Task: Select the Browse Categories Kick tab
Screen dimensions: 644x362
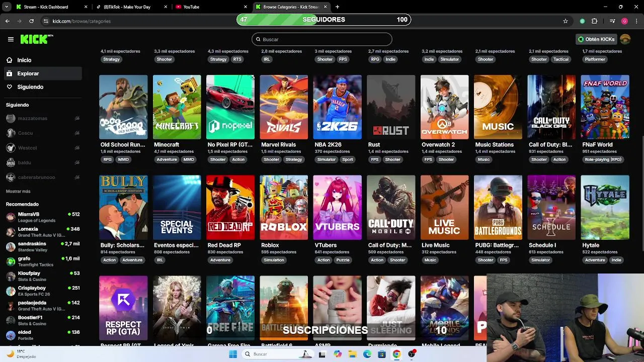Action: click(x=291, y=7)
